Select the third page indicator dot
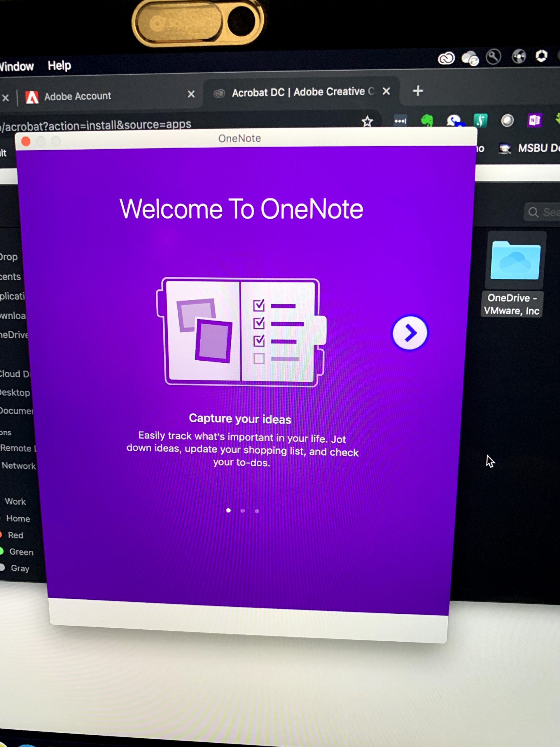 [x=257, y=511]
